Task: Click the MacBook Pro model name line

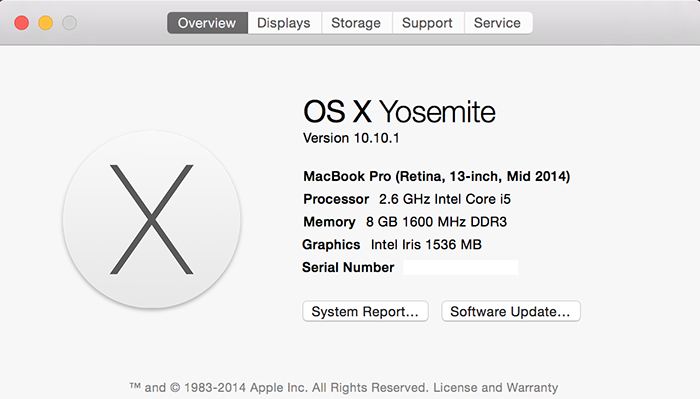Action: pos(437,176)
